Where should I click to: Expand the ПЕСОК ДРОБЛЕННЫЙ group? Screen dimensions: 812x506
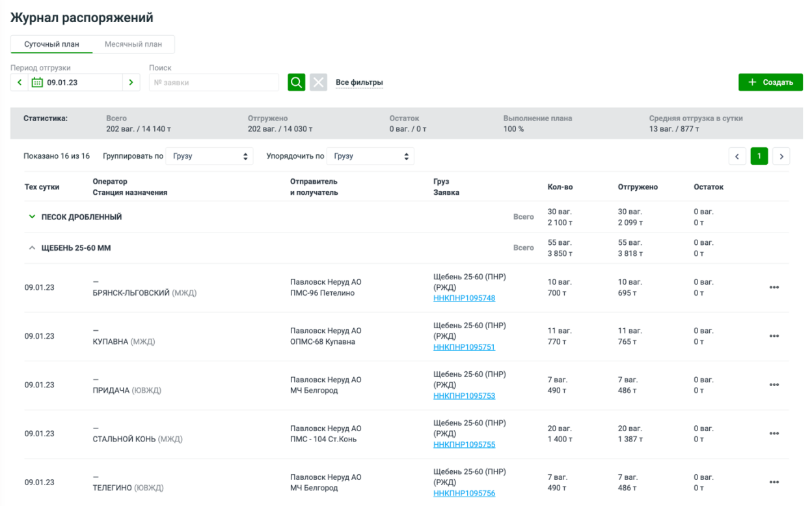point(32,217)
